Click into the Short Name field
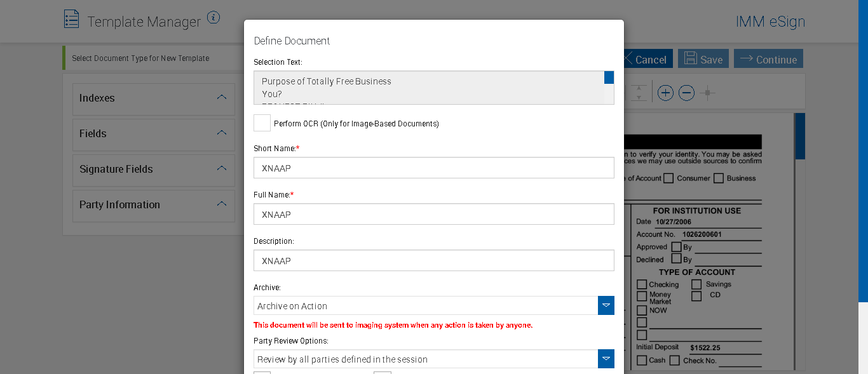Viewport: 868px width, 374px height. click(x=433, y=168)
